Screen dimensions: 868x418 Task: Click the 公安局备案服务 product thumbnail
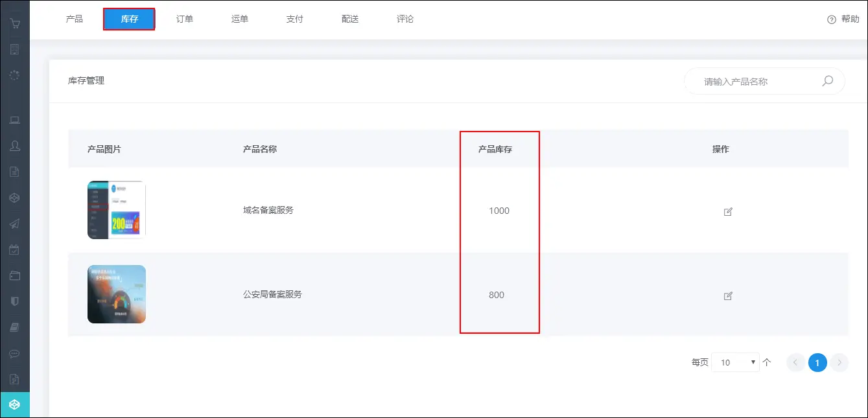tap(117, 294)
